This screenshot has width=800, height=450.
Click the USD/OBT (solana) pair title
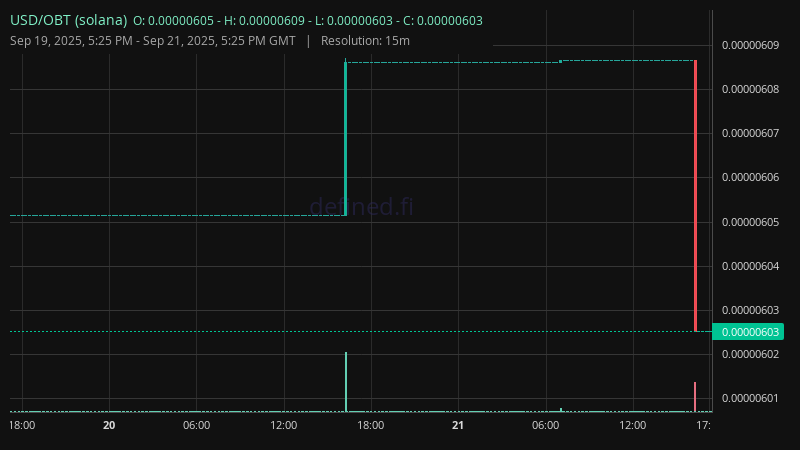(x=68, y=20)
